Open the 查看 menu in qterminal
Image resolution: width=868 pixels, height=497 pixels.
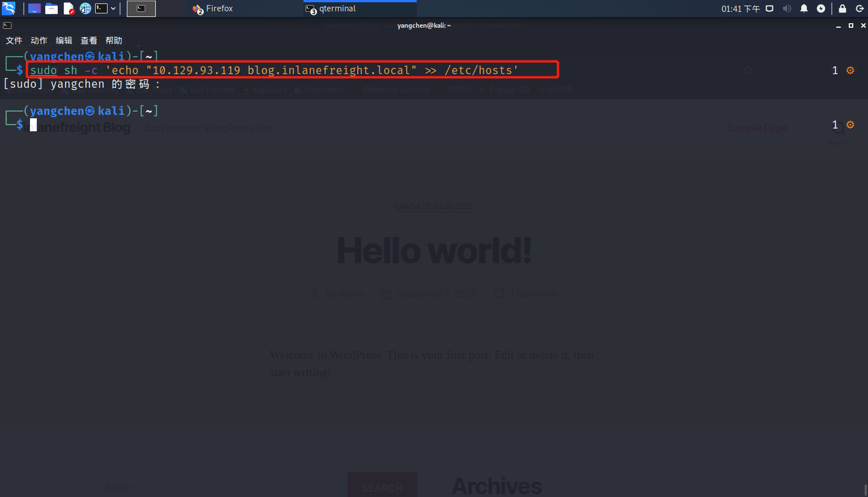tap(89, 41)
